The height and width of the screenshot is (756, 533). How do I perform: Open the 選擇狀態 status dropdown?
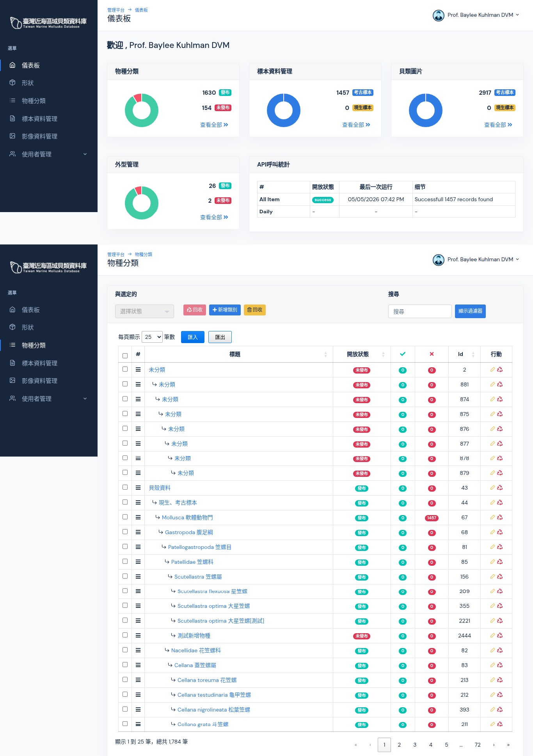[x=144, y=311]
